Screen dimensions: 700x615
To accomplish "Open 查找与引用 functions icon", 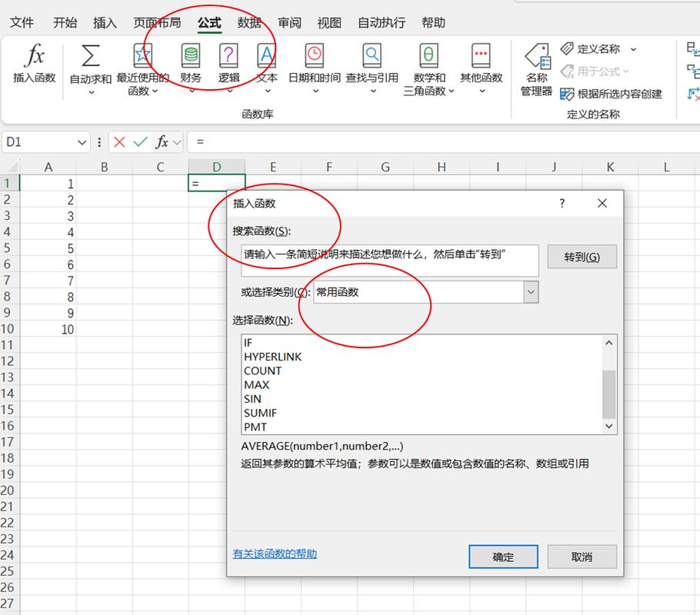I will pos(372,56).
